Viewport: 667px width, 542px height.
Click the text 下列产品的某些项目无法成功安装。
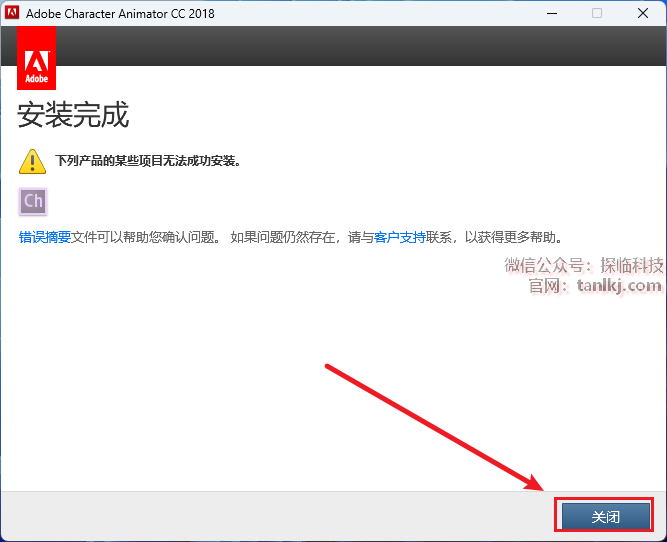(x=148, y=161)
